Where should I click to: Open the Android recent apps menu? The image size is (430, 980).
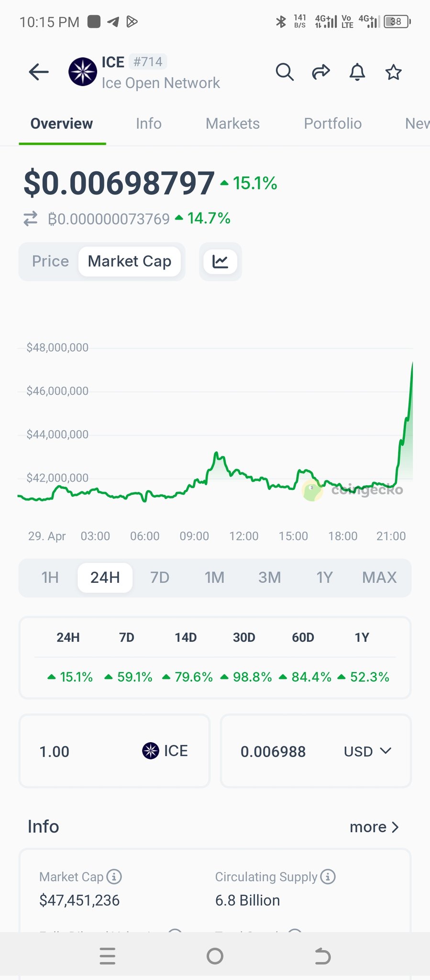(x=108, y=956)
